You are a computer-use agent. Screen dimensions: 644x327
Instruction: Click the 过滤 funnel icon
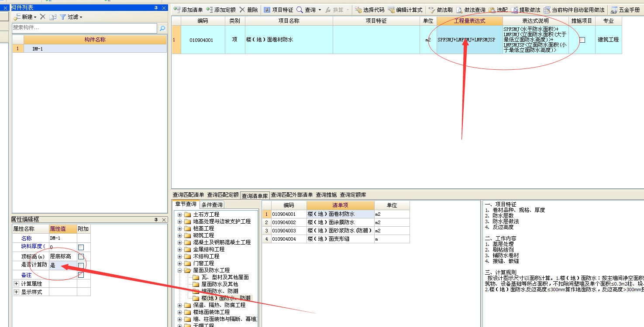pos(63,17)
